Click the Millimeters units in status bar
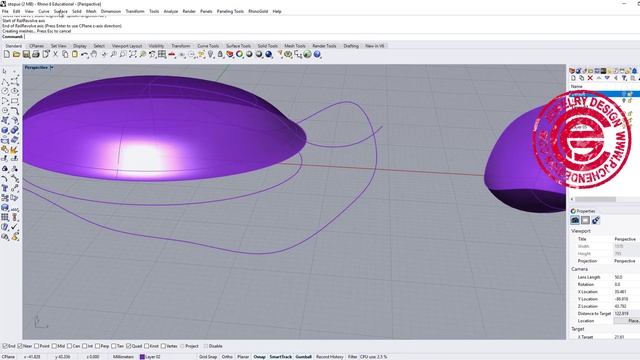 [123, 357]
